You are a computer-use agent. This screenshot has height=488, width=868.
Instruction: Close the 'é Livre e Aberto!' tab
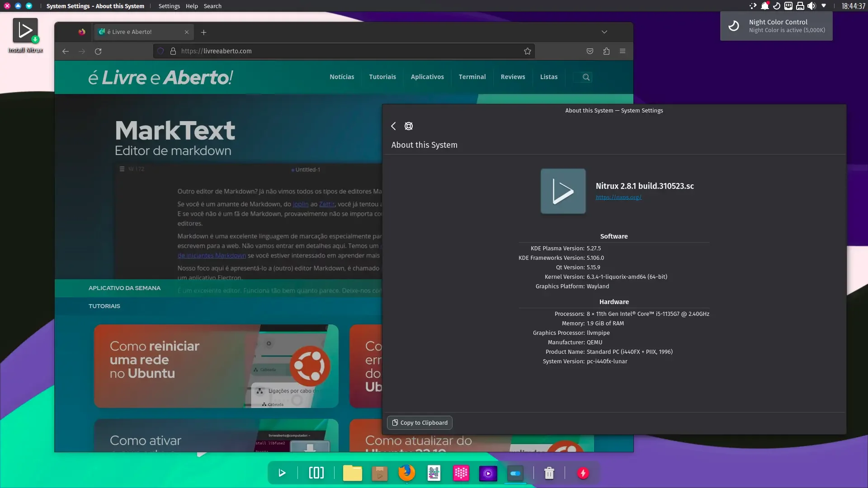pos(187,32)
